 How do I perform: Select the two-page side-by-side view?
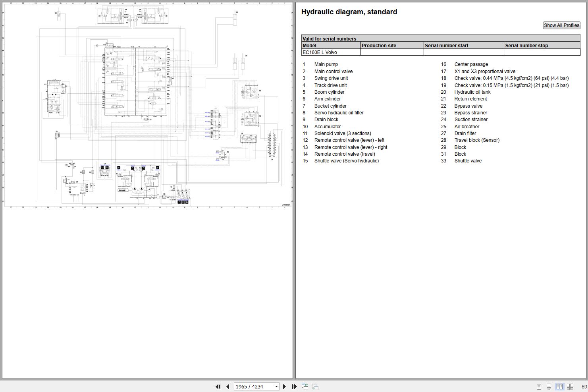click(x=559, y=386)
